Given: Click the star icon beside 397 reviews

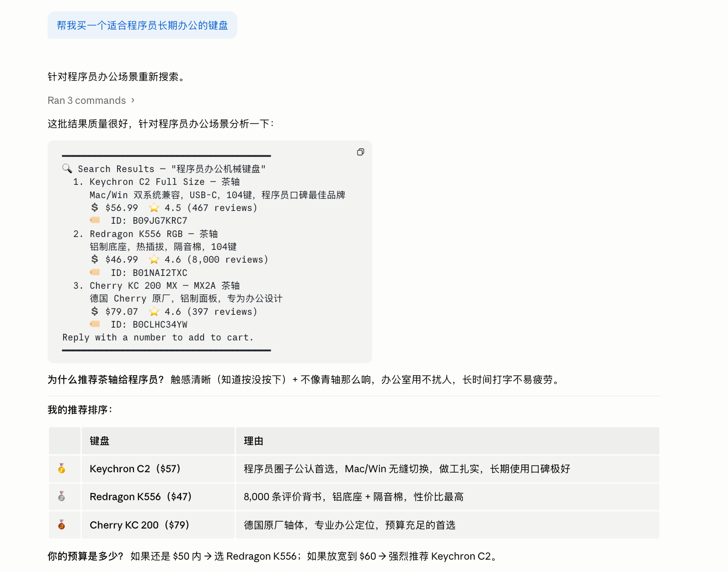Looking at the screenshot, I should (154, 312).
